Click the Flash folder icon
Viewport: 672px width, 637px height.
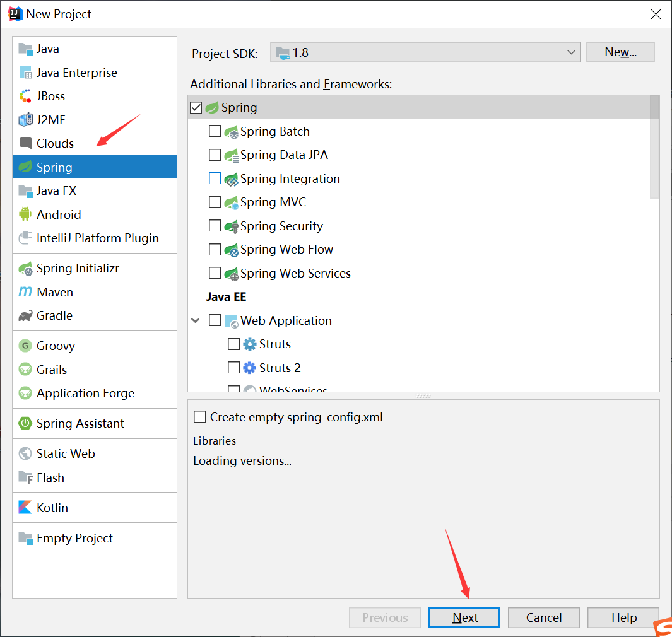tap(26, 477)
